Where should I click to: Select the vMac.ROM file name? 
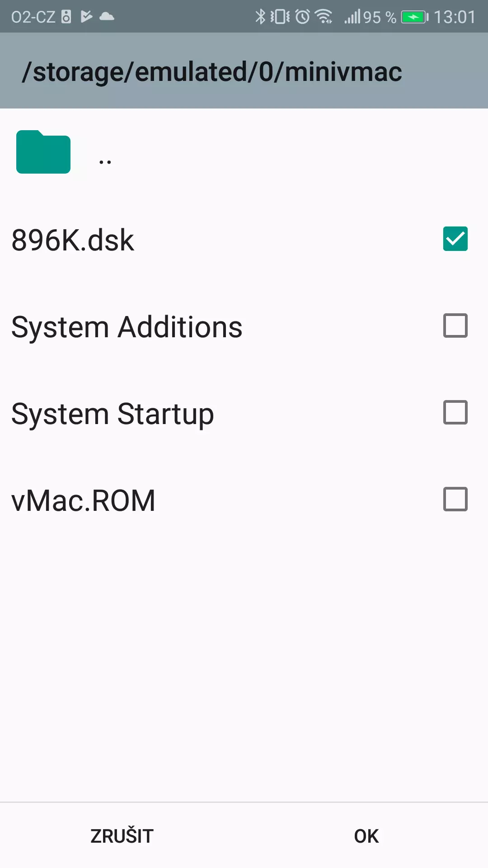coord(83,500)
